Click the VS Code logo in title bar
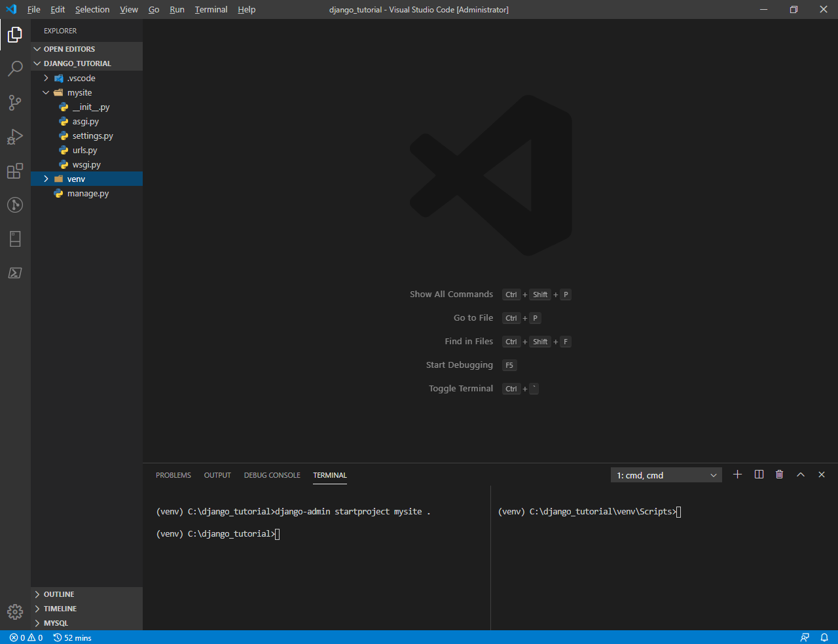 (11, 9)
